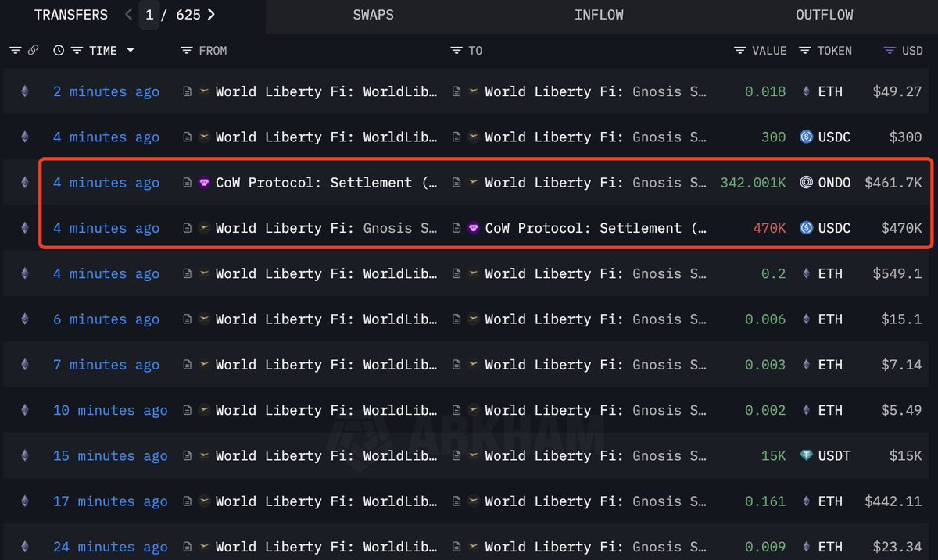Viewport: 938px width, 560px height.
Task: Open the leftmost filter icon in the header
Action: (15, 51)
